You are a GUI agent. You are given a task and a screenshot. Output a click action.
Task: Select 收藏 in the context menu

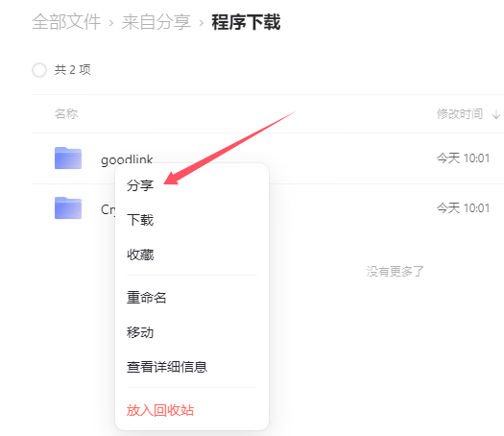[140, 254]
